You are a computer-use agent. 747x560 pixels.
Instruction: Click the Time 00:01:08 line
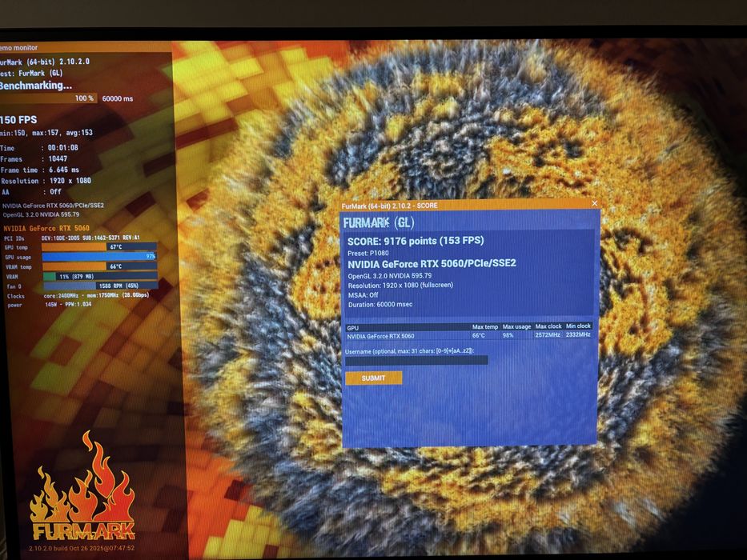39,148
